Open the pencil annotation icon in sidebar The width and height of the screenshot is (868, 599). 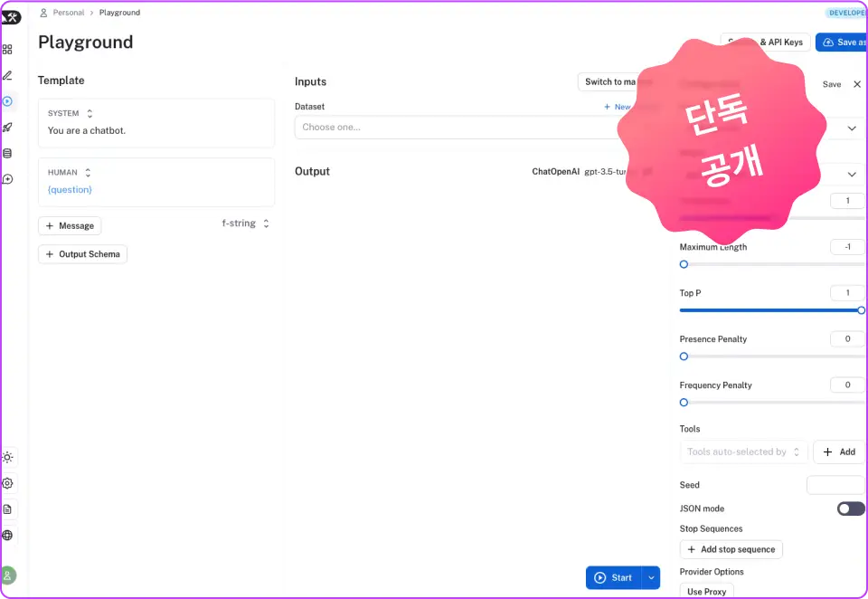coord(7,75)
